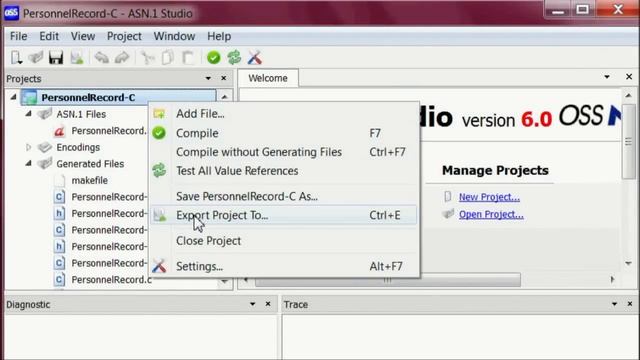Screen dimensions: 640x360
Task: Select PersonnelRecord.c in the tree
Action: [x=111, y=280]
